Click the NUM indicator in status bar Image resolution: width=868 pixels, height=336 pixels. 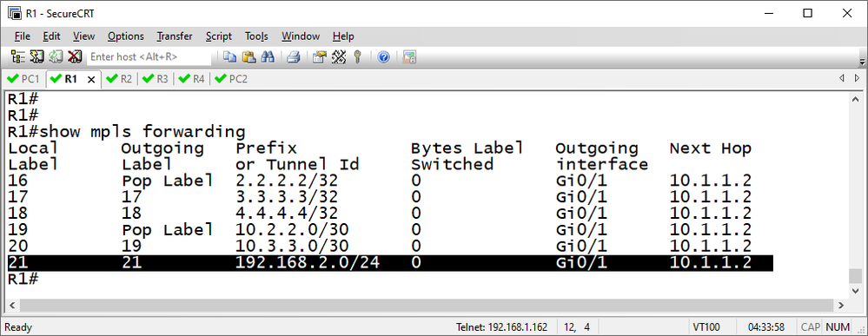pyautogui.click(x=837, y=327)
